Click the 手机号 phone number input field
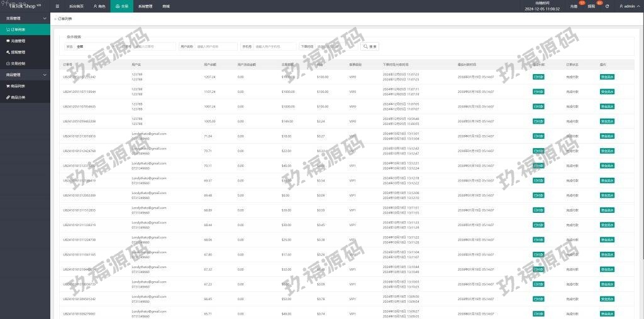The image size is (644, 319). [275, 46]
